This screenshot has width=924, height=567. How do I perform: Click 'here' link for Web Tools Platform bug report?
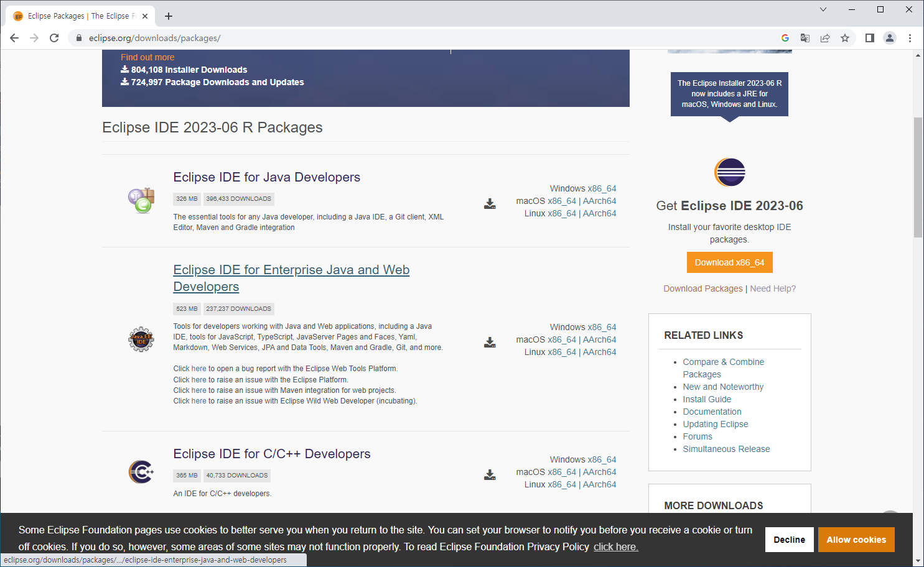[x=199, y=369]
